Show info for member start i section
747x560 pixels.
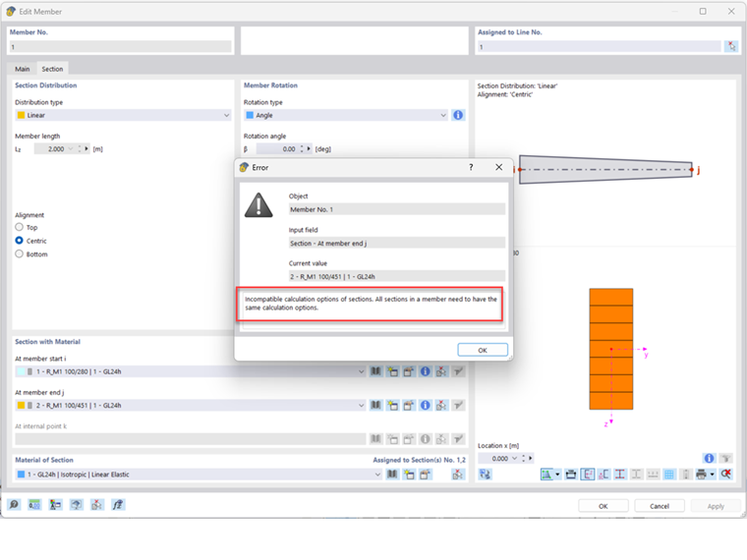(425, 371)
